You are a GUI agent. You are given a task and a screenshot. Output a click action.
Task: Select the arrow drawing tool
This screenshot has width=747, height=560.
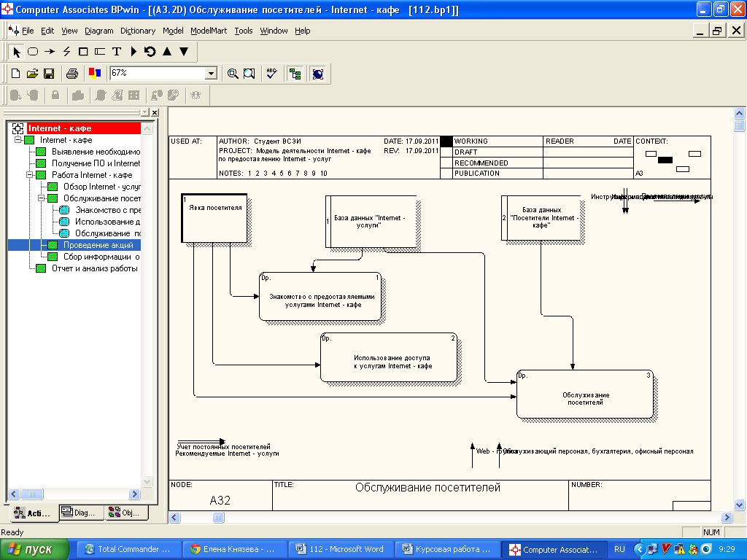pyautogui.click(x=50, y=52)
